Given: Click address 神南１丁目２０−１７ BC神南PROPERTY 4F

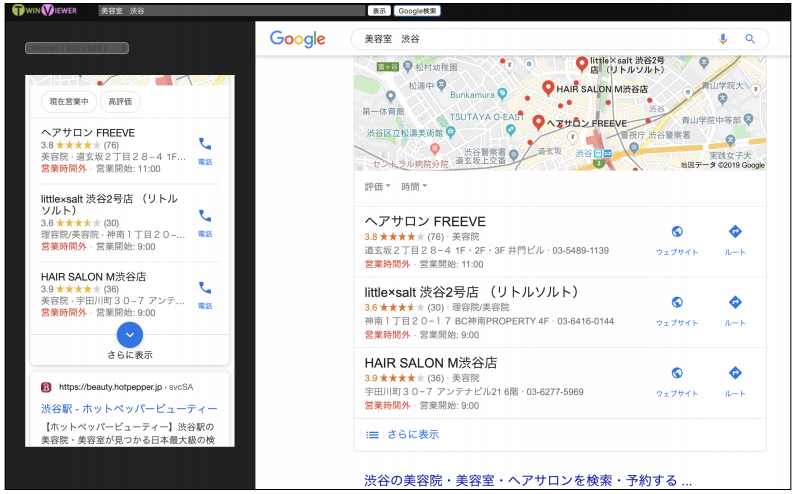Looking at the screenshot, I should point(457,321).
